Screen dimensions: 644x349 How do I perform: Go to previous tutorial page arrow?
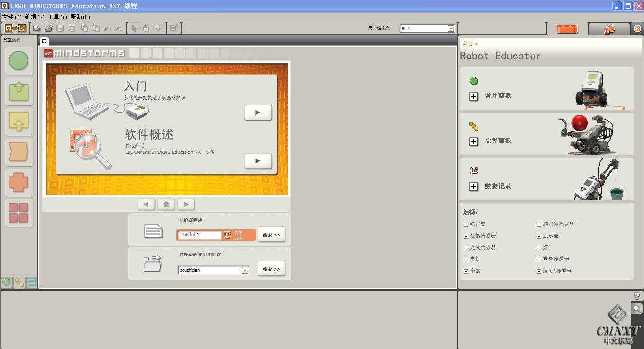146,204
